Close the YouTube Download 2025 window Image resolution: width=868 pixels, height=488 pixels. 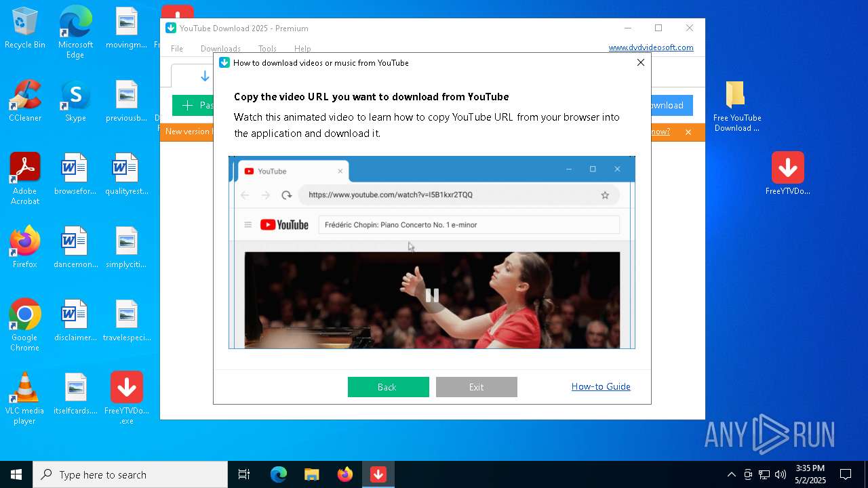[690, 28]
